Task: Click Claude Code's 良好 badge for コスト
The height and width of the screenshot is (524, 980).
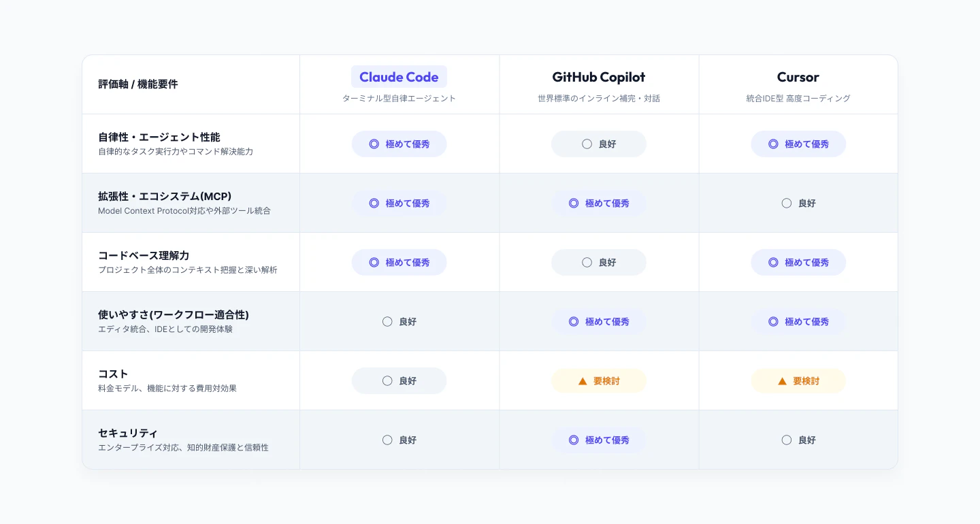Action: click(x=399, y=381)
